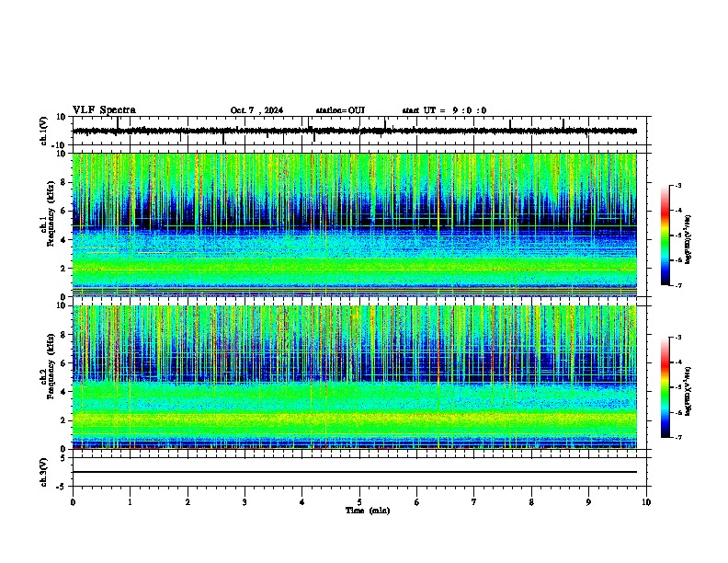Click time axis tick label "7"
The image size is (728, 563).
(x=474, y=502)
